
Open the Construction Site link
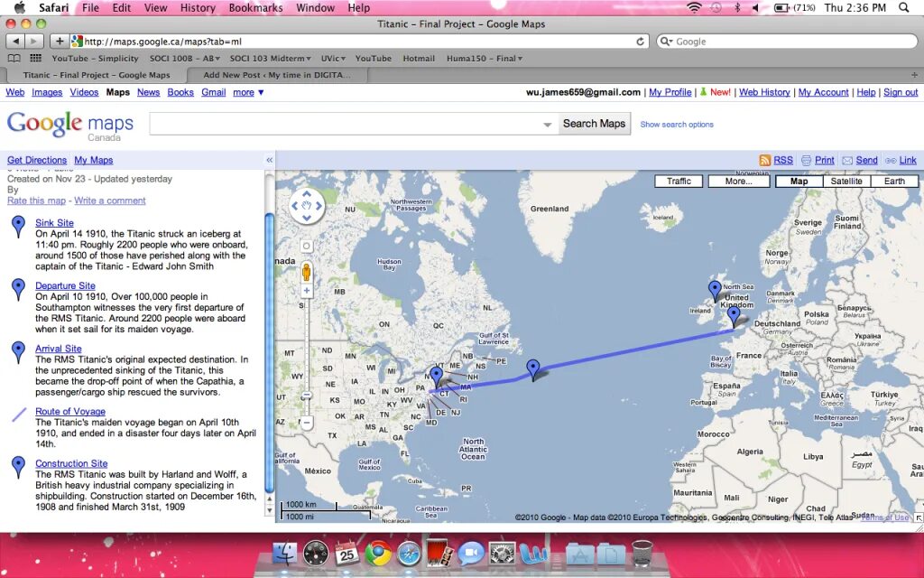tap(71, 463)
